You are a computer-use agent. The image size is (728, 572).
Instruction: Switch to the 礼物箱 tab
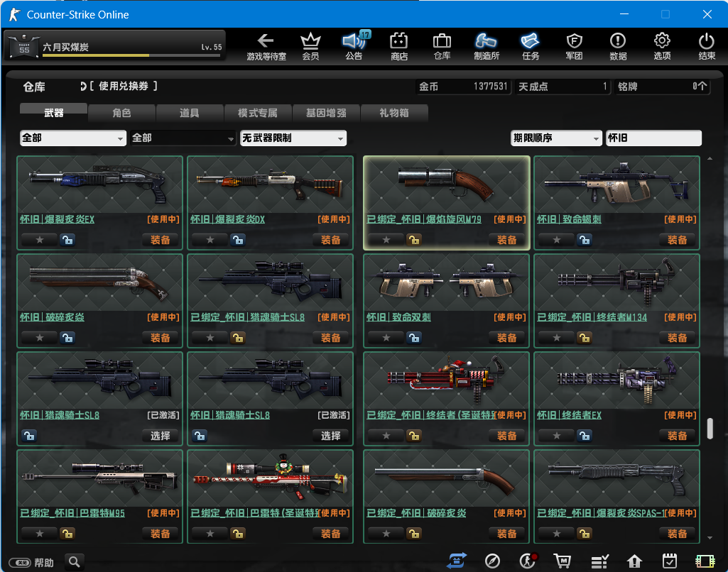[393, 113]
